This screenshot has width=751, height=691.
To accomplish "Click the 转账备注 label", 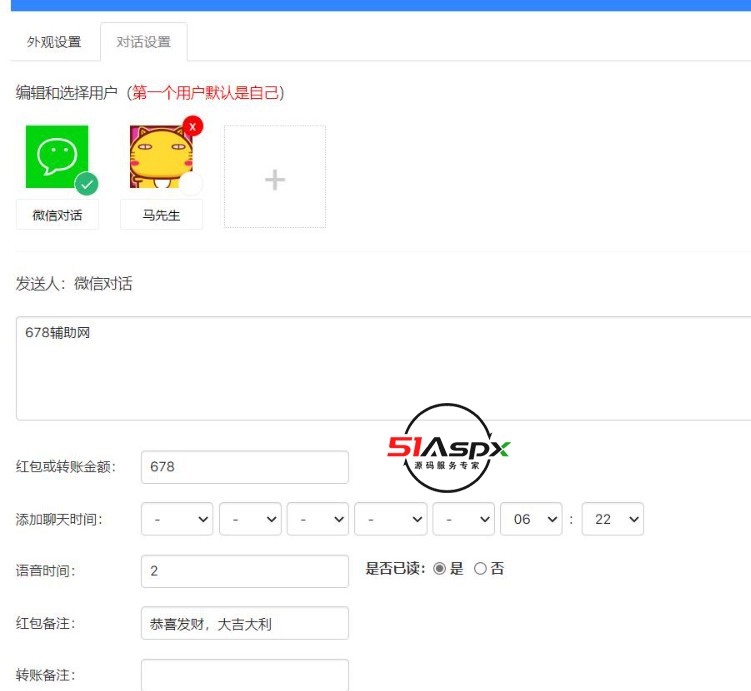I will (46, 675).
